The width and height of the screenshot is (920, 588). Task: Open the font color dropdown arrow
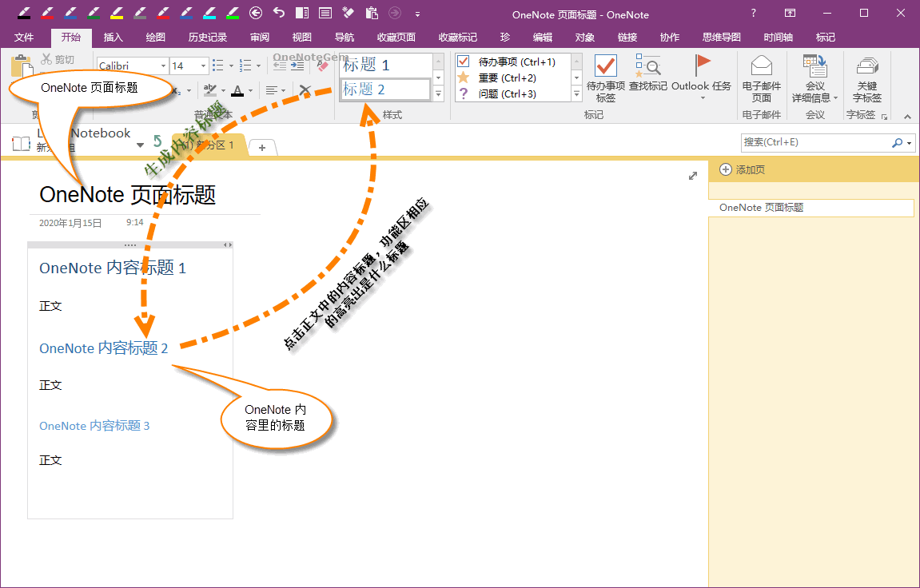(250, 90)
